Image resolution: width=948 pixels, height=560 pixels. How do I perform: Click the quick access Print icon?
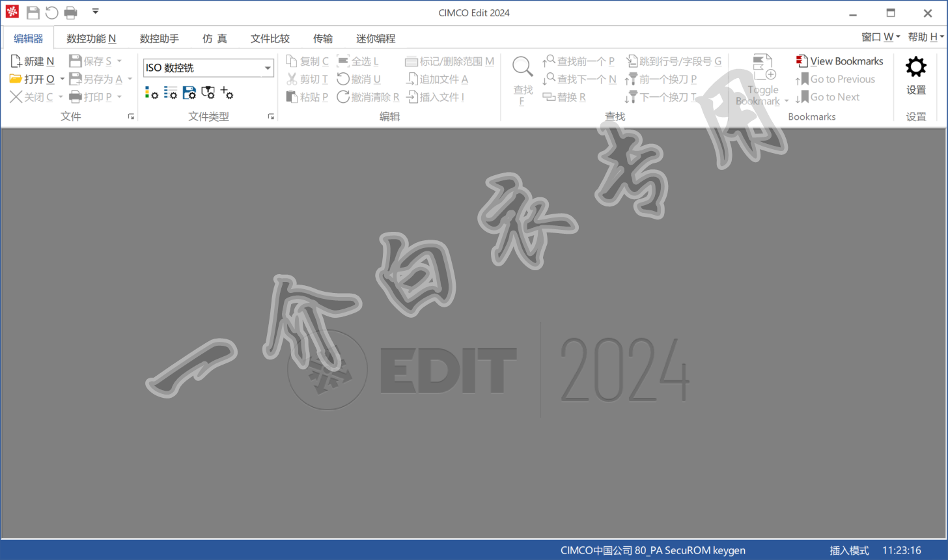[x=71, y=12]
